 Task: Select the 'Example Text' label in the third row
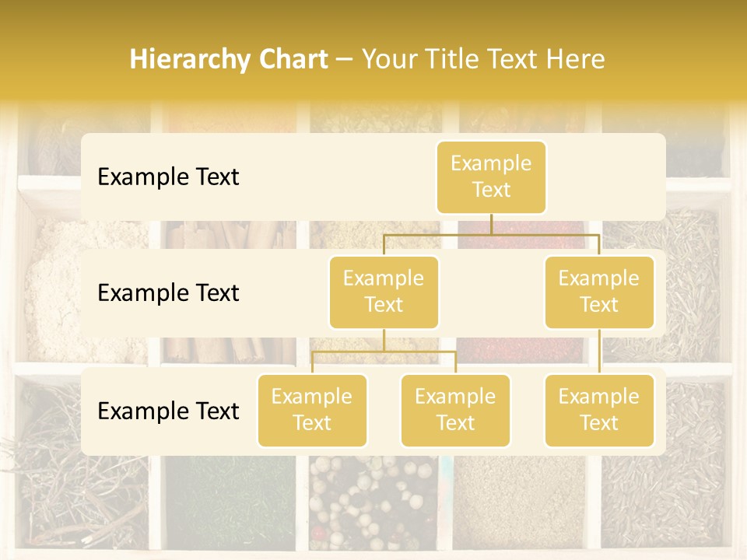(x=168, y=411)
